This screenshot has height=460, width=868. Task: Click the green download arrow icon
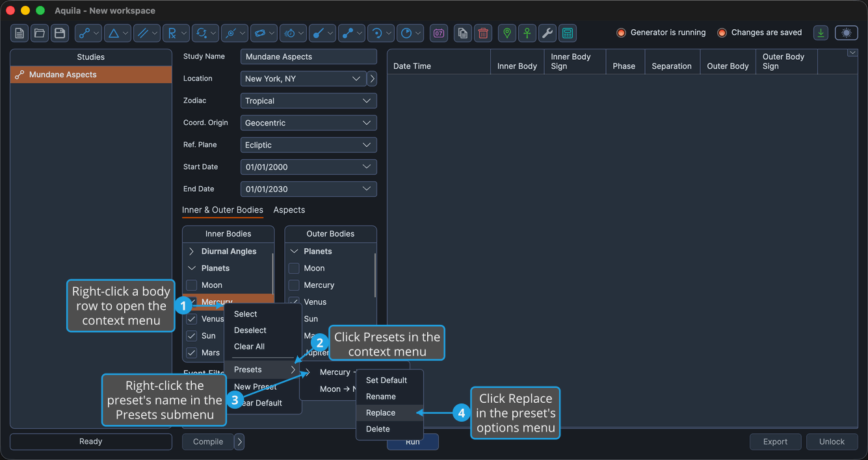[821, 33]
